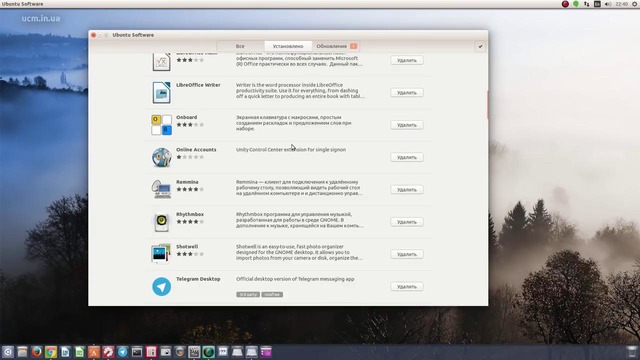This screenshot has width=640, height=360.
Task: Open the Telegram Desktop entry title
Action: coord(198,279)
